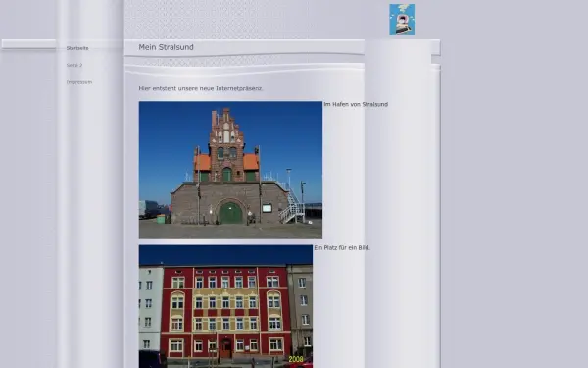Open the Startseite navigation link
The width and height of the screenshot is (588, 368).
click(x=77, y=48)
